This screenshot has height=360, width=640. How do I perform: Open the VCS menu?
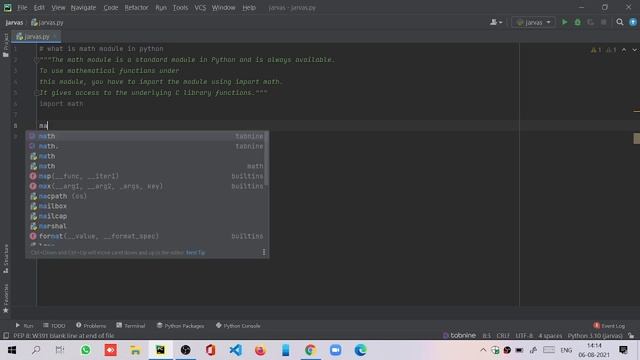point(200,7)
